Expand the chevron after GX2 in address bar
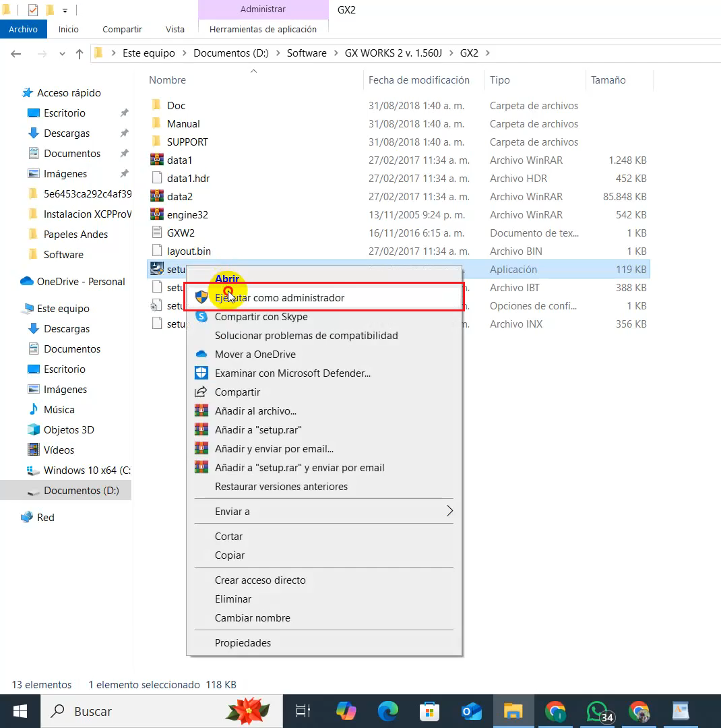This screenshot has height=728, width=721. point(487,53)
